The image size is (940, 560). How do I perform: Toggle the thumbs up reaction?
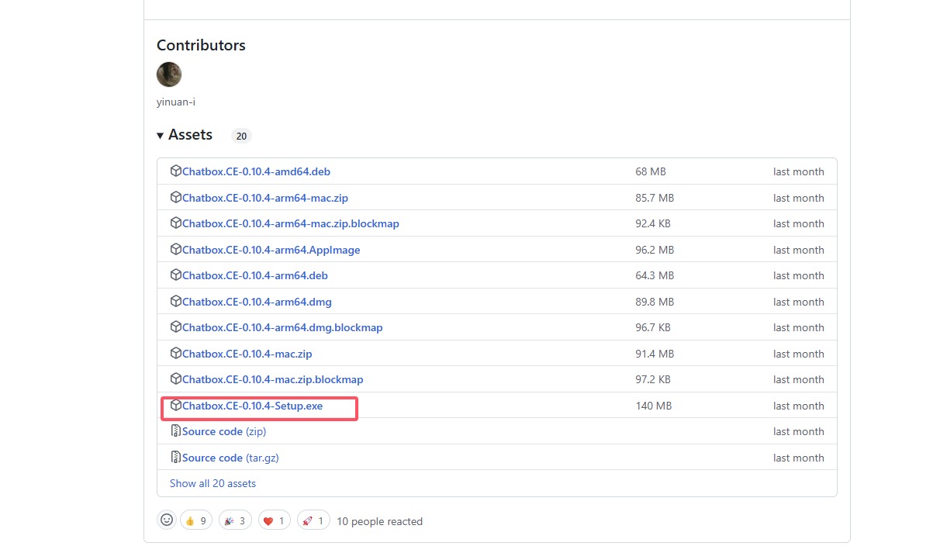[x=196, y=521]
